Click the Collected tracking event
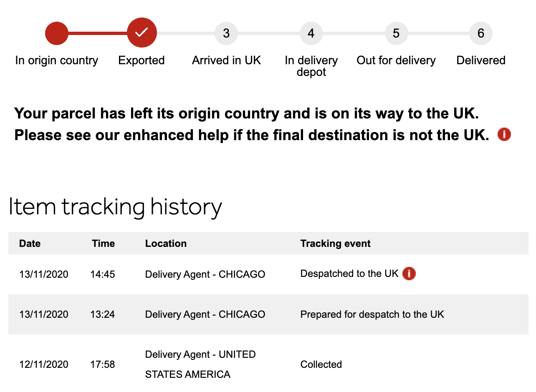Screen dimensions: 536x392 pyautogui.click(x=321, y=364)
